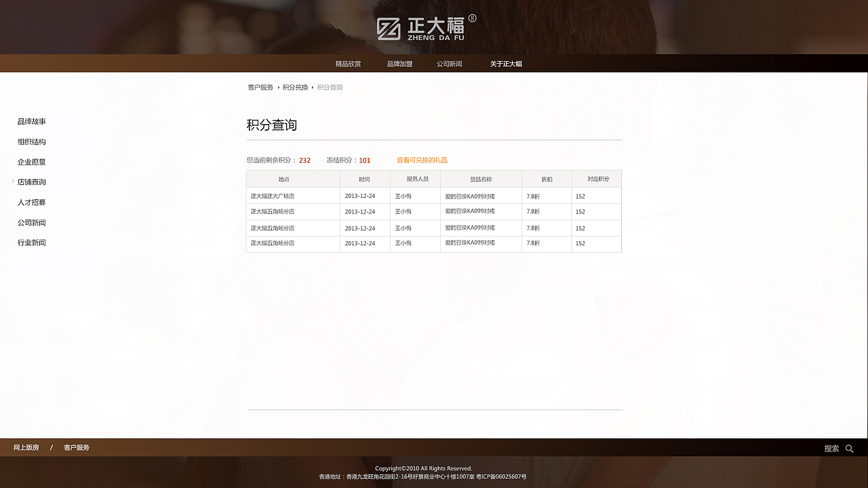868x488 pixels.
Task: Open 组织结构 from the sidebar
Action: pos(31,142)
